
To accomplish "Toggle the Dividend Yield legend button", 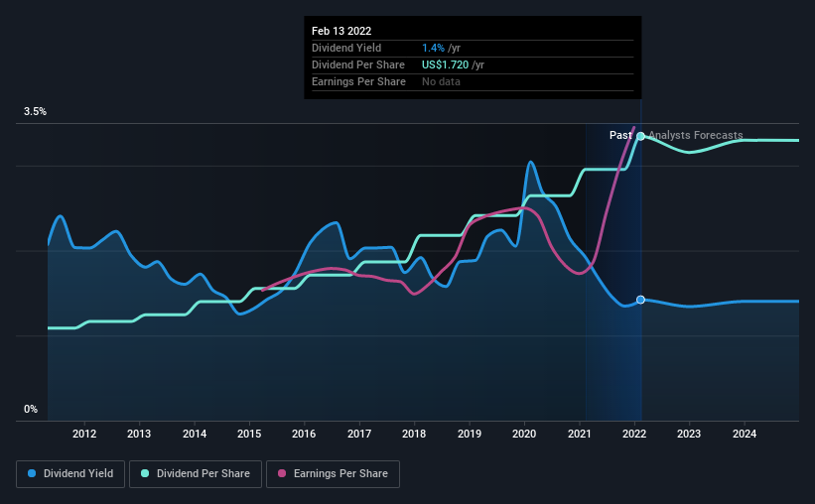I will tap(70, 474).
